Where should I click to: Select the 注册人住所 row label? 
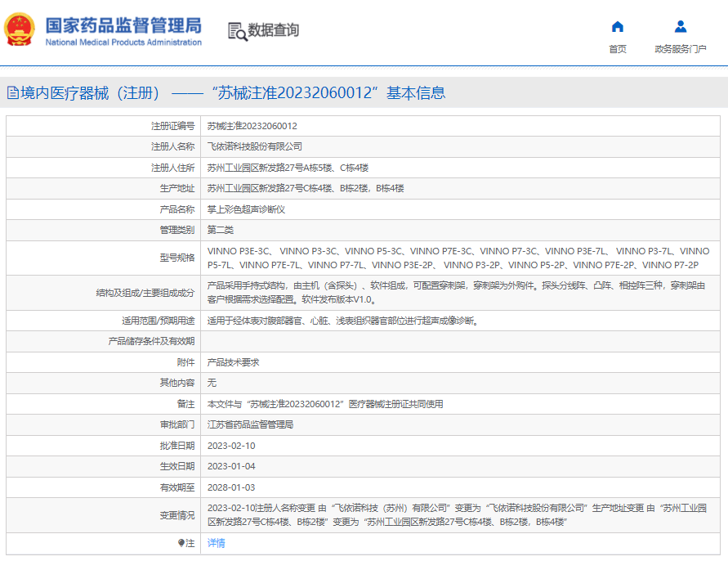pyautogui.click(x=172, y=168)
